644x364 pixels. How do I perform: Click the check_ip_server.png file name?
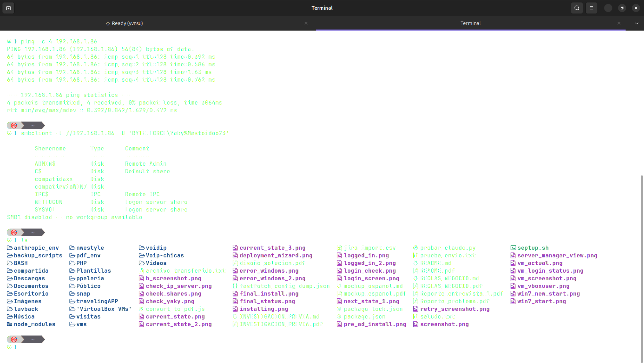pos(179,286)
